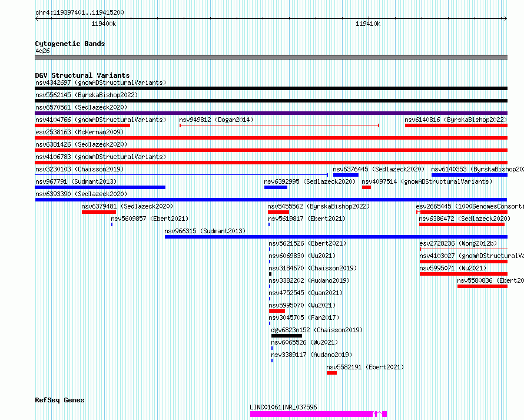
Task: Click nsv966315 (Sudmant2013) label
Action: click(205, 231)
